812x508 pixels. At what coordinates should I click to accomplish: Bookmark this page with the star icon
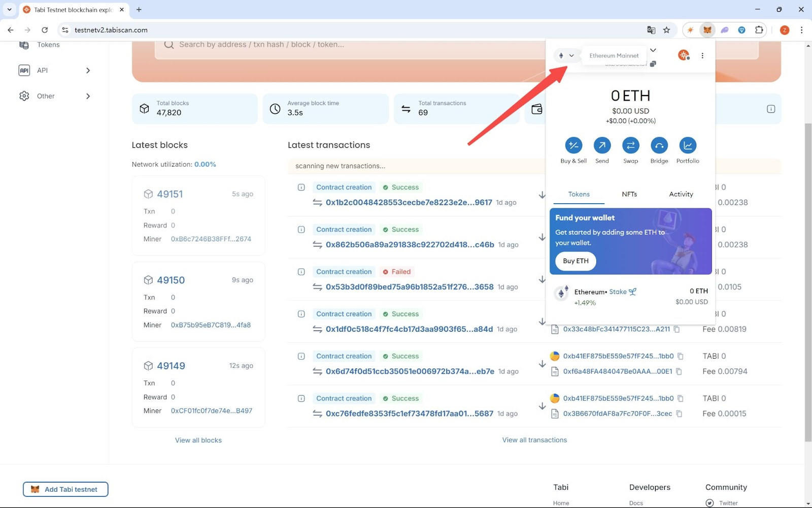667,30
